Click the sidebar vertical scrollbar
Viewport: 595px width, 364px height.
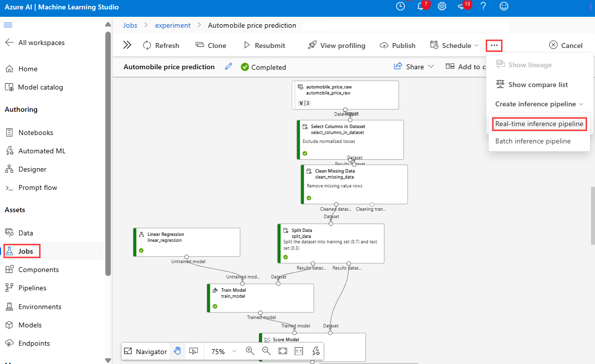click(x=108, y=148)
